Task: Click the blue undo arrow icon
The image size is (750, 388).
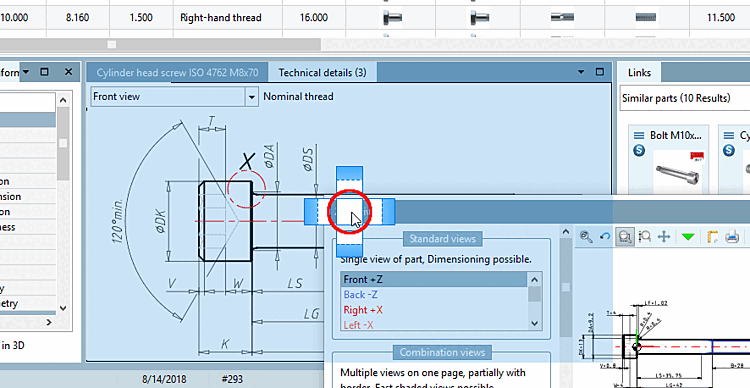Action: pyautogui.click(x=605, y=236)
